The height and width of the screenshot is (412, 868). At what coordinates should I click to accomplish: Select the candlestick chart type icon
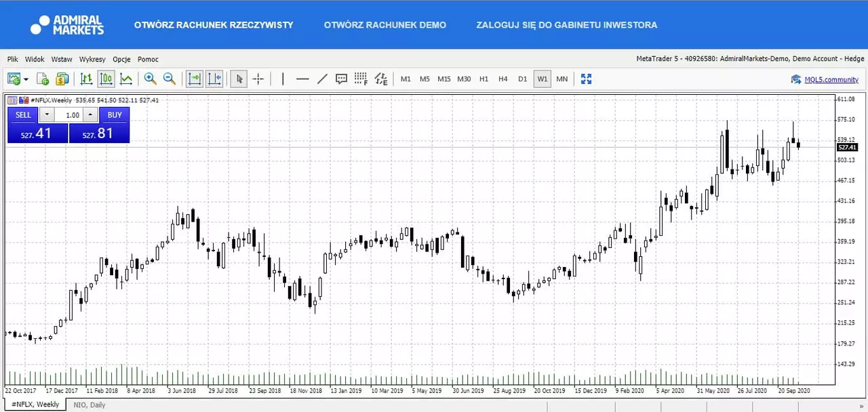click(x=106, y=79)
